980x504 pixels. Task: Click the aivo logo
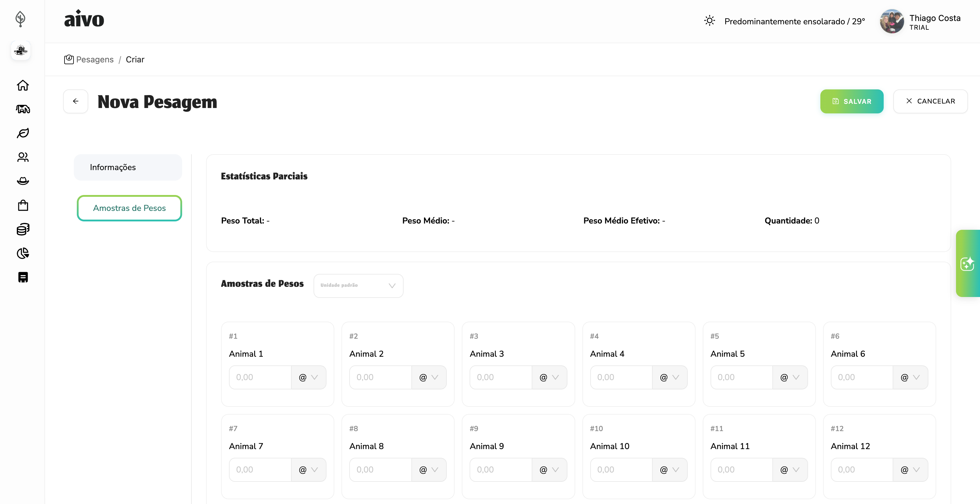tap(84, 19)
